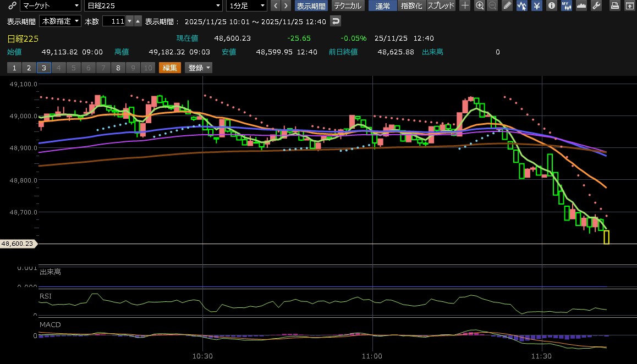This screenshot has width=637, height=364.
Task: Click the 本数 bar count input field
Action: click(x=114, y=21)
